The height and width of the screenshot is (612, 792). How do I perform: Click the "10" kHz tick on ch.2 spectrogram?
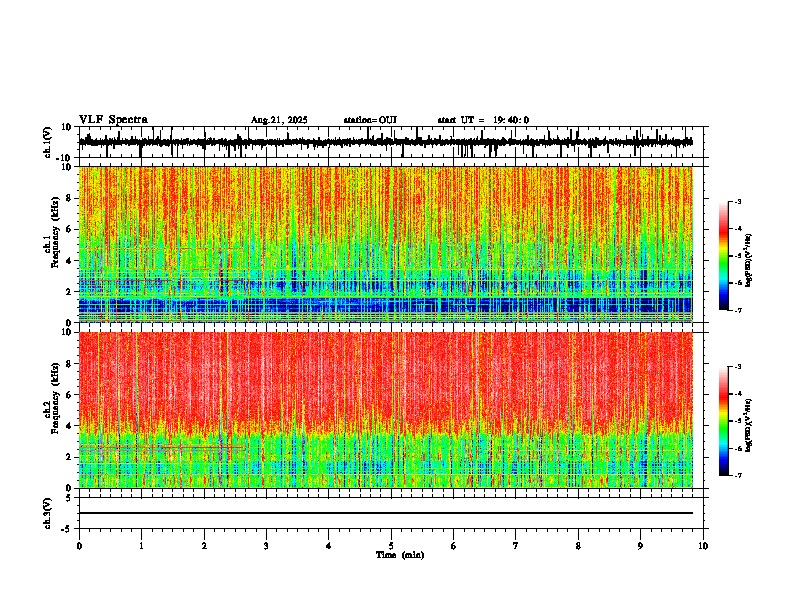[67, 332]
